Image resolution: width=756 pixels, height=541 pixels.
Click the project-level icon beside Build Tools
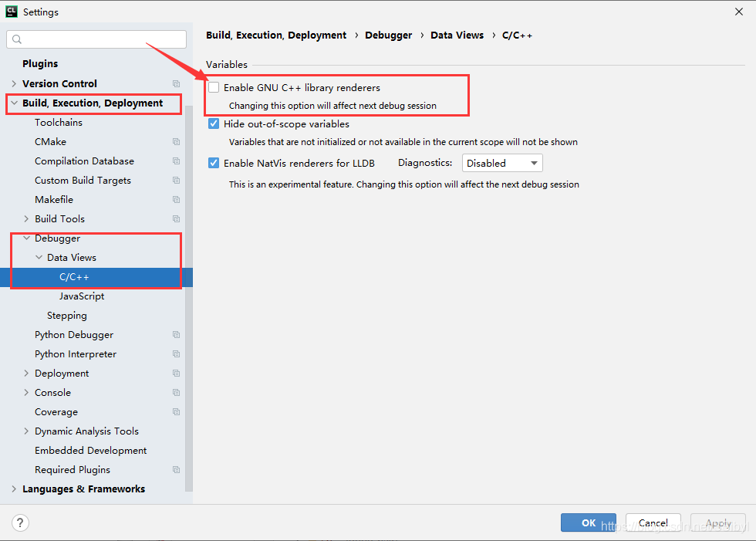(x=177, y=219)
